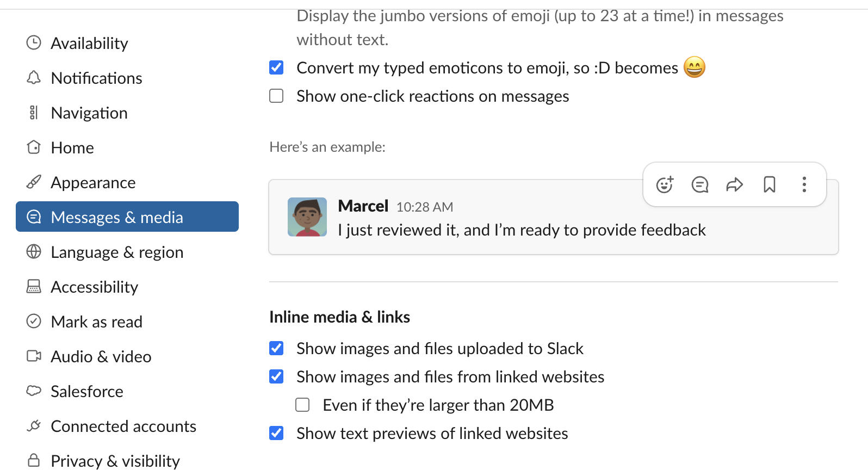Uncheck Show images and files from linked websites

point(276,376)
